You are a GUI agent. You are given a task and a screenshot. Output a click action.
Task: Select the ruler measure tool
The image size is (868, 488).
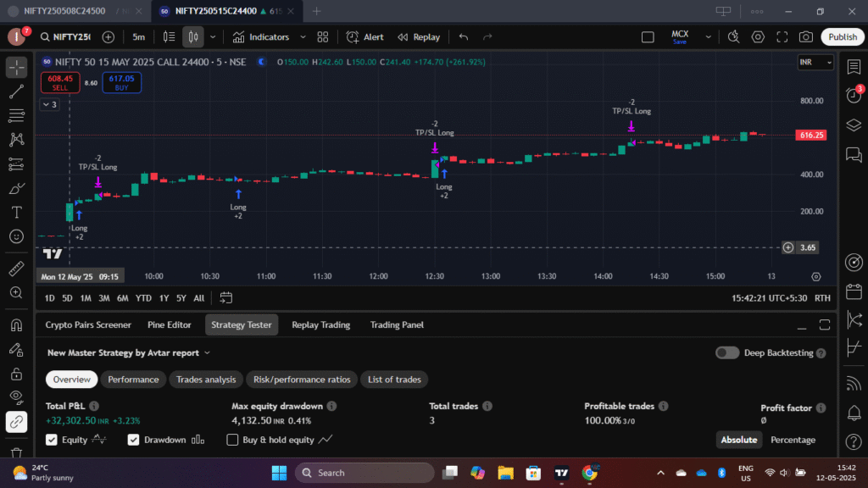pyautogui.click(x=17, y=269)
